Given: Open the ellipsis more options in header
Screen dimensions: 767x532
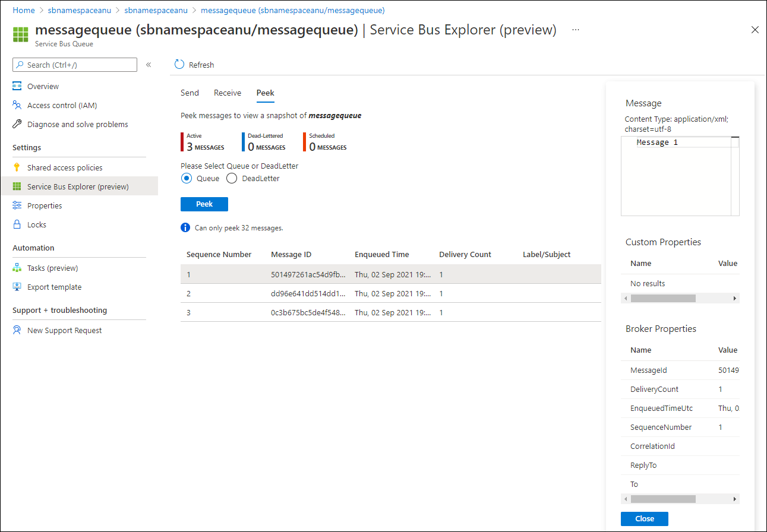Looking at the screenshot, I should click(x=575, y=30).
